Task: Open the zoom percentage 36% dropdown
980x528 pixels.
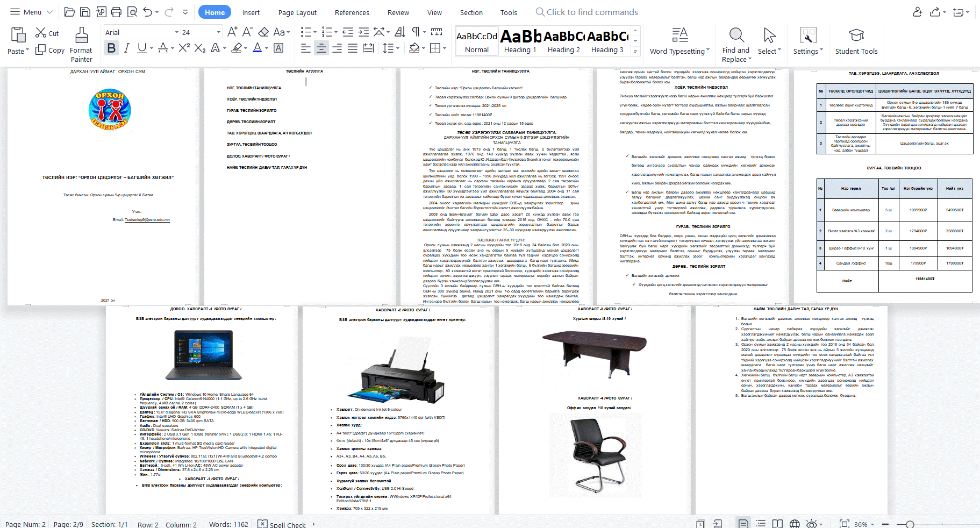Action: pos(872,524)
